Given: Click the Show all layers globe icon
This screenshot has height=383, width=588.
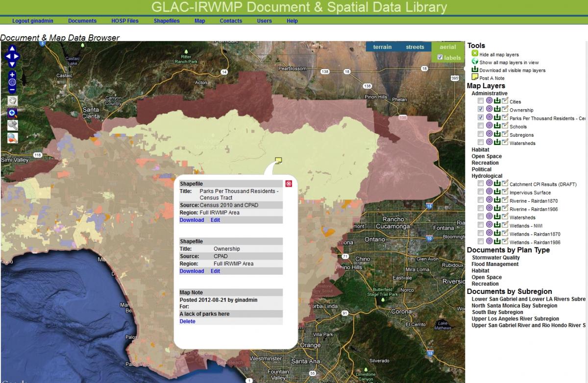Looking at the screenshot, I should click(x=475, y=62).
